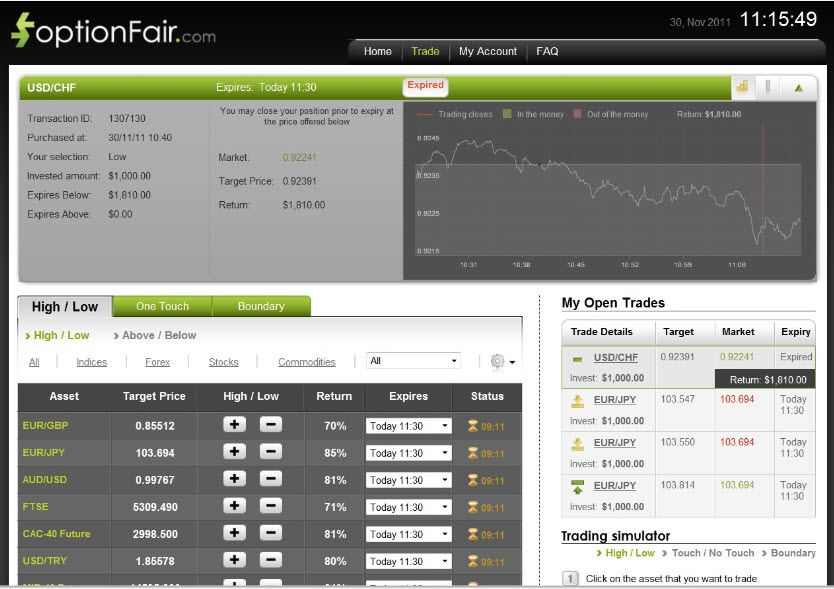Viewport: 834px width, 589px height.
Task: Open the All asset filter dropdown
Action: [x=413, y=361]
